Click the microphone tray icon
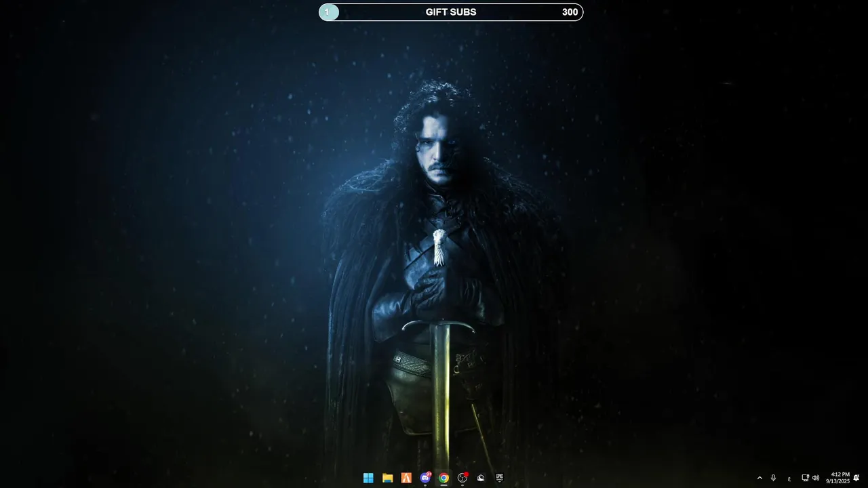 coord(773,478)
